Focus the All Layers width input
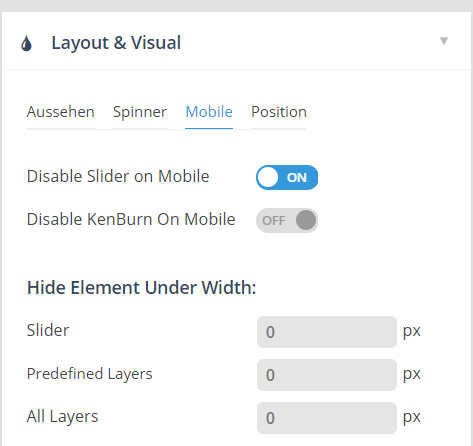The width and height of the screenshot is (473, 446). pyautogui.click(x=327, y=418)
